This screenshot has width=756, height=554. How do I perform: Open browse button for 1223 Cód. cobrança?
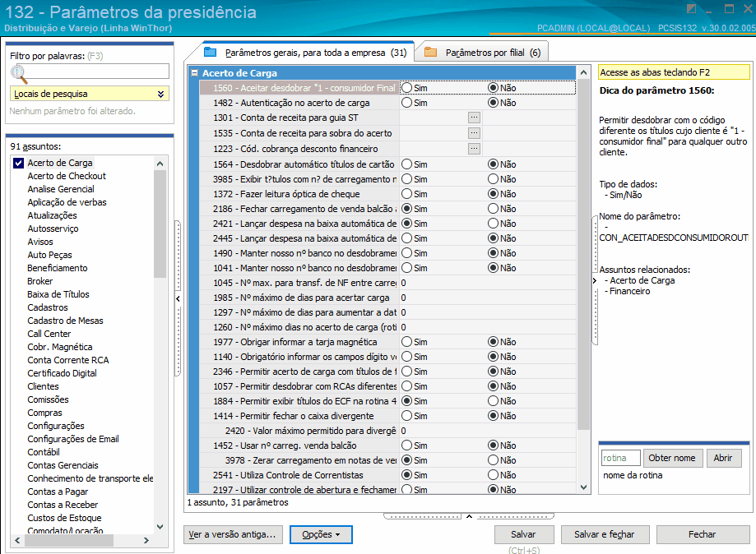click(x=474, y=149)
